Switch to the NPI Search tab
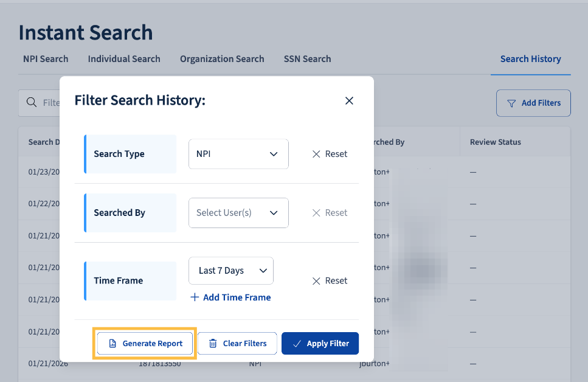The height and width of the screenshot is (382, 588). (x=46, y=59)
